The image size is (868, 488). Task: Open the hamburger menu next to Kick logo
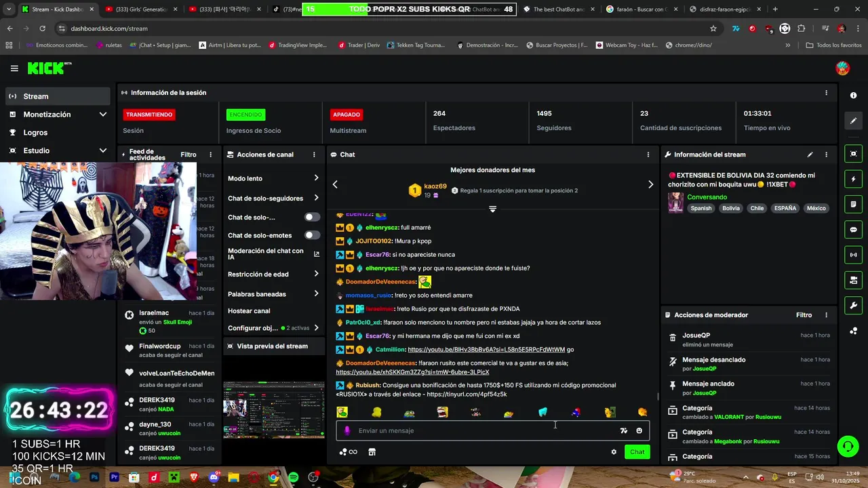pyautogui.click(x=14, y=68)
